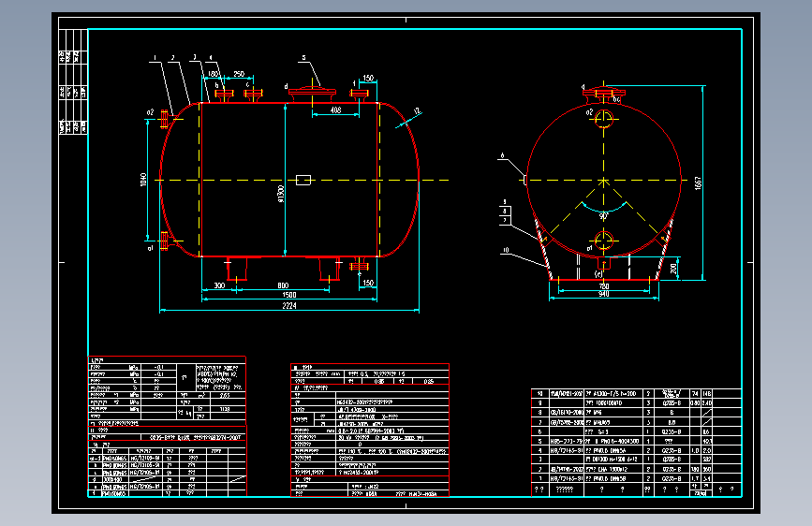Click the 1500 shell length dimension
Screen dimensions: 812x526
click(289, 295)
